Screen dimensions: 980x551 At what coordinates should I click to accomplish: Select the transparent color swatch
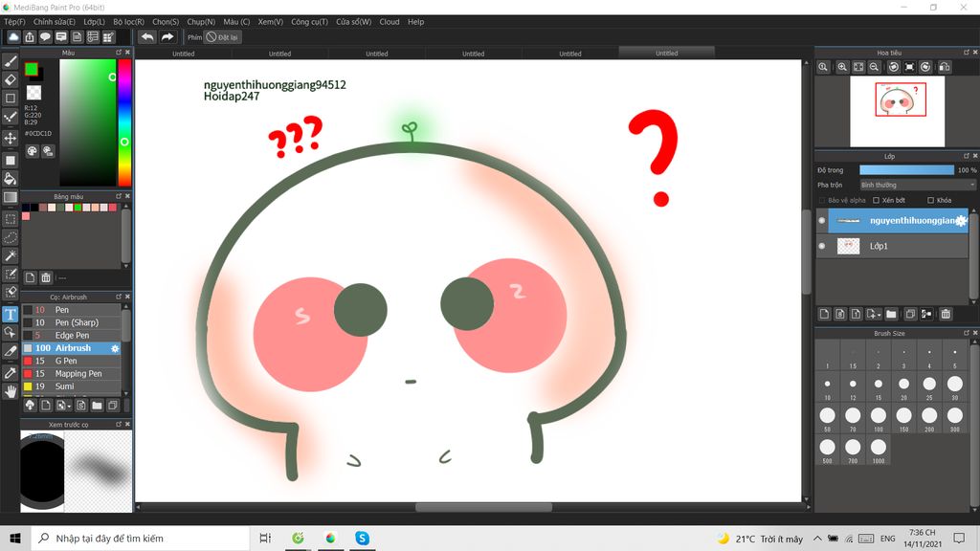click(x=33, y=93)
